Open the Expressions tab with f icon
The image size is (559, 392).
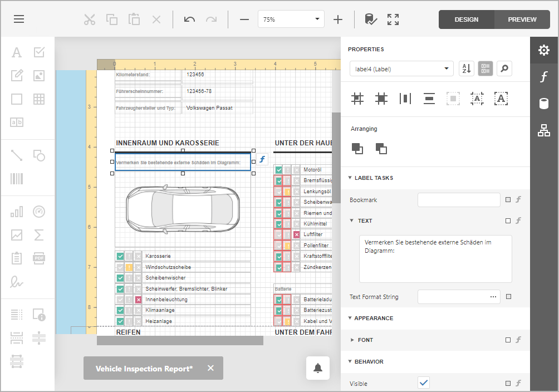click(x=544, y=77)
